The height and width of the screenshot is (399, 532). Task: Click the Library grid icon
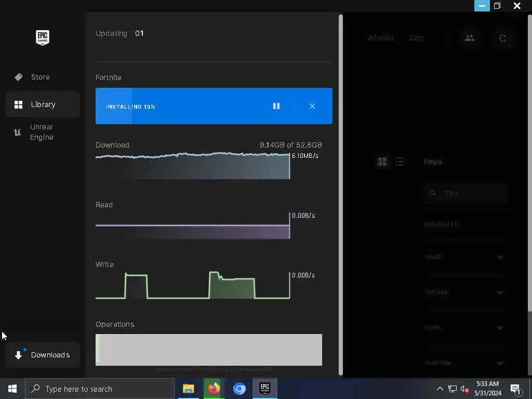18,104
